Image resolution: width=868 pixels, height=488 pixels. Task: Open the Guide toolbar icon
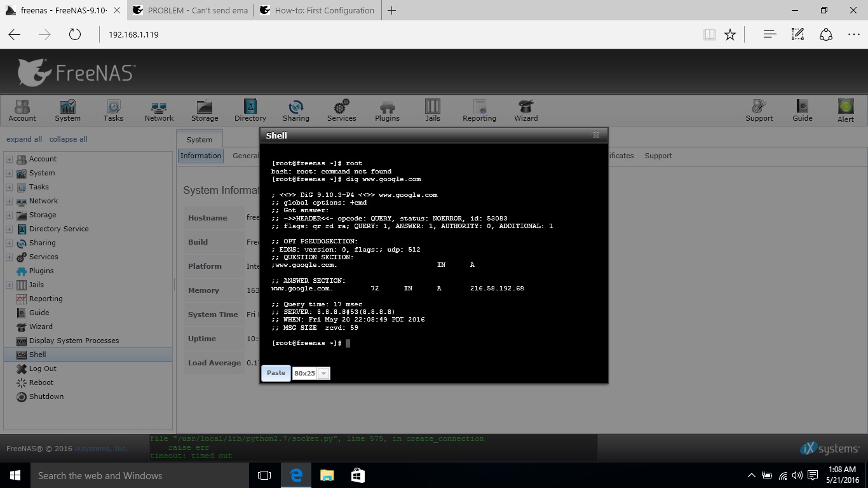coord(803,110)
